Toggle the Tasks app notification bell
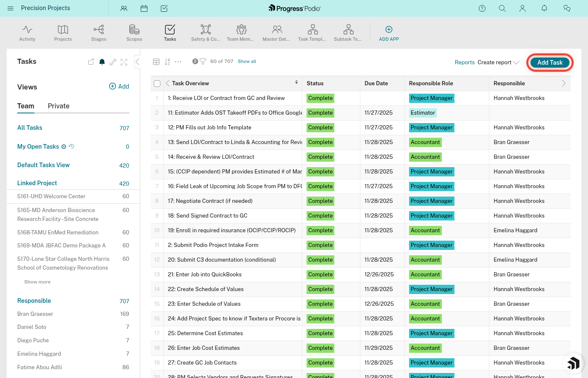The image size is (588, 378). [102, 62]
